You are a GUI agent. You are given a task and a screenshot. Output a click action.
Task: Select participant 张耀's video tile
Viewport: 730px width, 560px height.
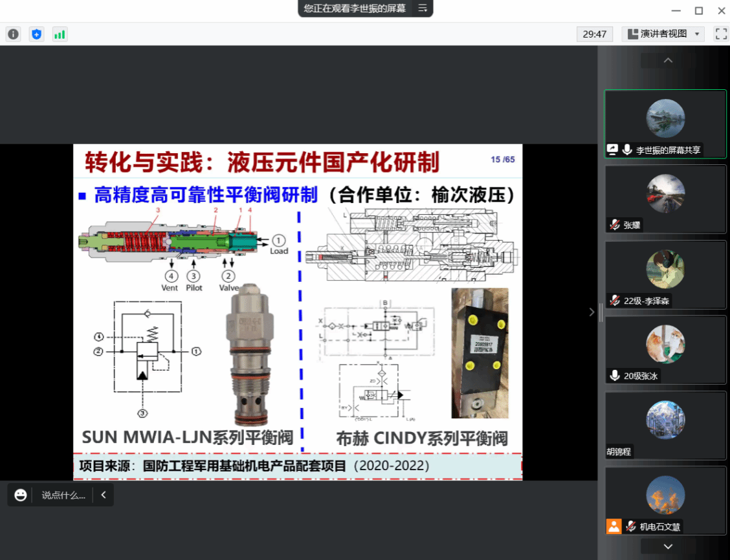point(665,199)
